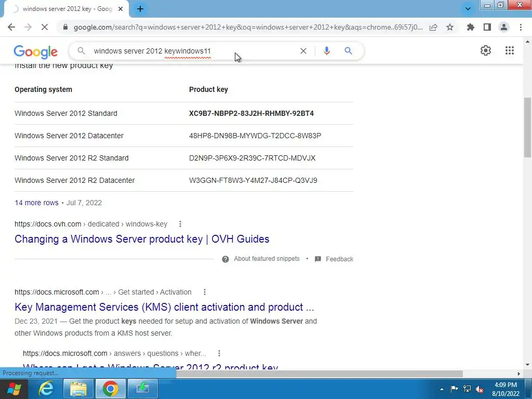Viewport: 532px width, 399px height.
Task: Click the horizontal scrollbar thumb
Action: point(319,374)
